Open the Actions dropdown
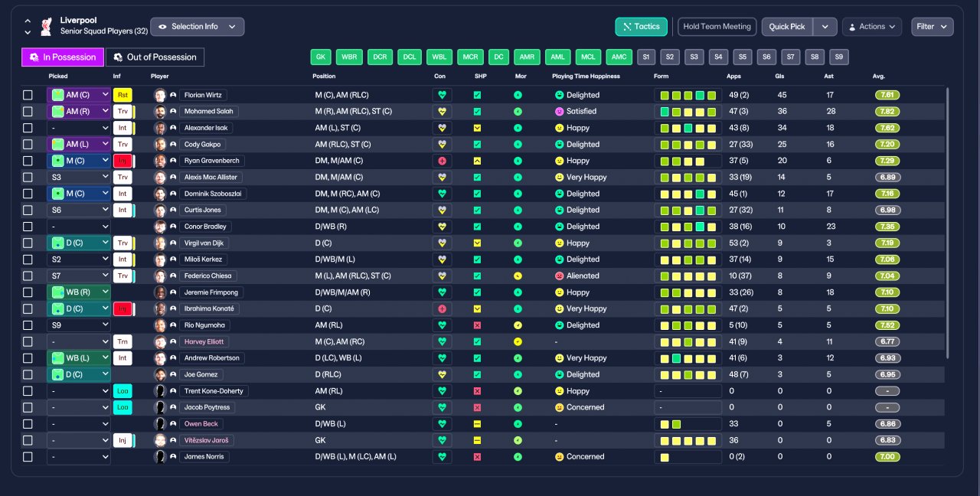Image resolution: width=980 pixels, height=496 pixels. [872, 27]
